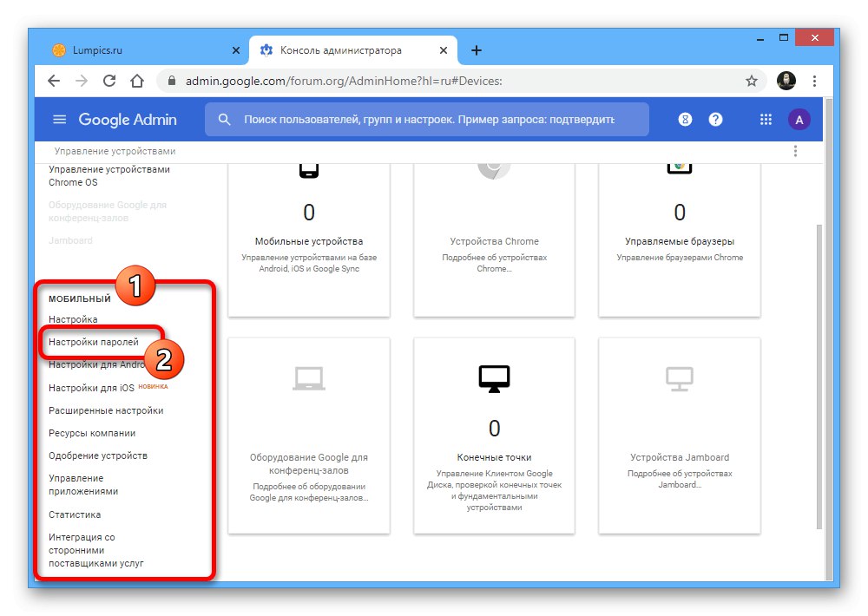This screenshot has height=616, width=868.
Task: Open Управление приложениями in the sidebar
Action: pos(83,485)
